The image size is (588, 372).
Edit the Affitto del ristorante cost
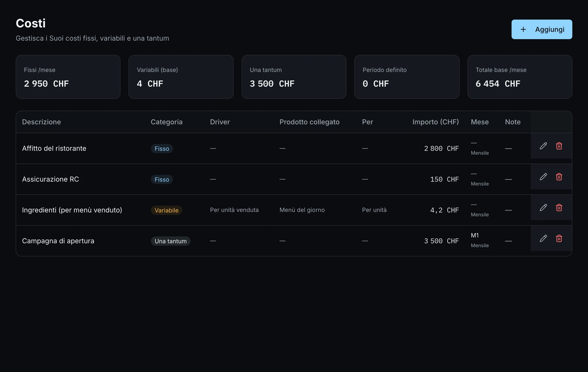pos(543,146)
